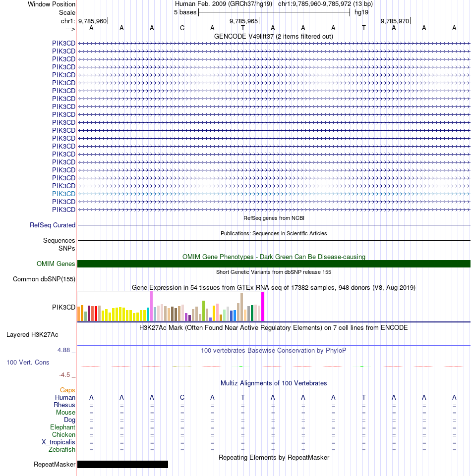The height and width of the screenshot is (476, 471).
Task: Select the Zebrafish alignment row label
Action: pyautogui.click(x=62, y=450)
